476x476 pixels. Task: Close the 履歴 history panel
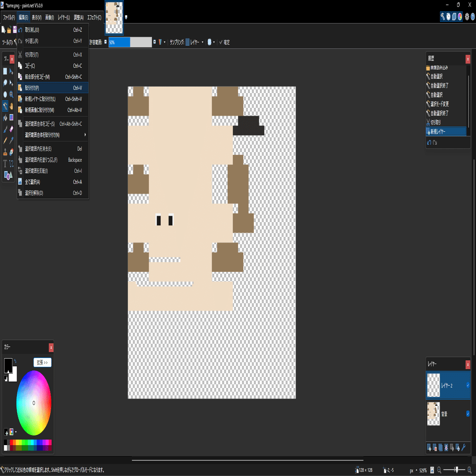[x=468, y=59]
